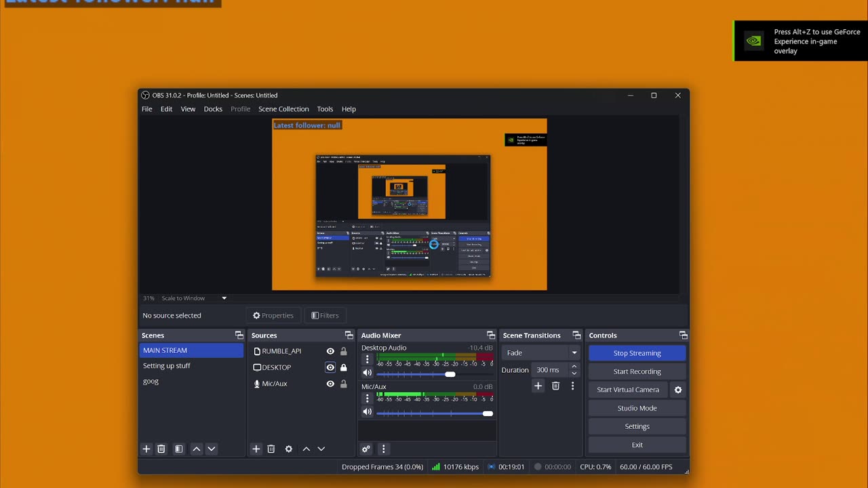868x488 pixels.
Task: Add a scene transition with plus icon
Action: 538,386
